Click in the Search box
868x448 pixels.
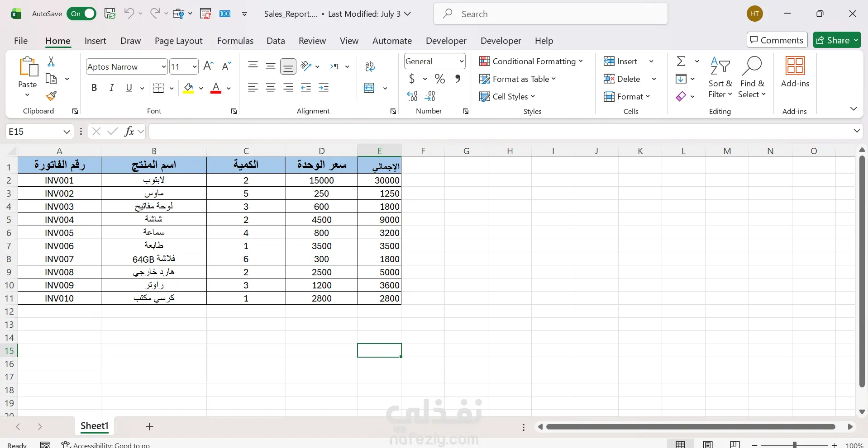[x=550, y=14]
